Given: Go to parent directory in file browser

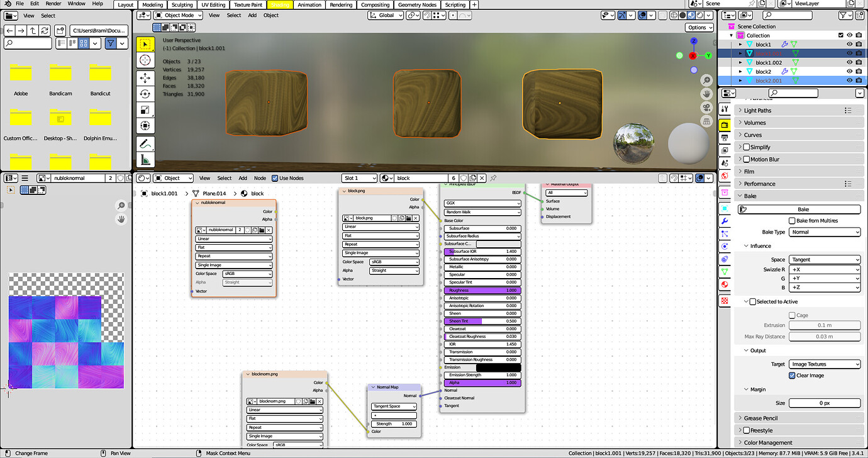Looking at the screenshot, I should click(33, 30).
